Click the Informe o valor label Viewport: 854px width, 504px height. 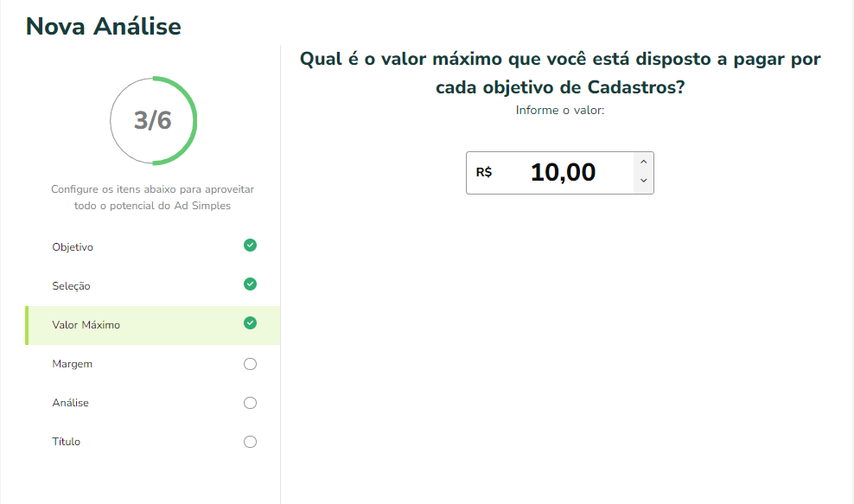coord(560,110)
